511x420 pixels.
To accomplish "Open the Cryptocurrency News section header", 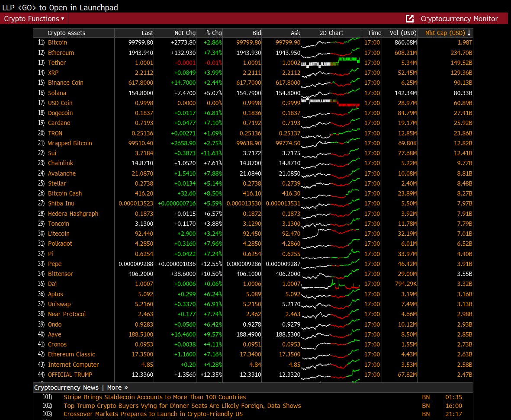I will [66, 388].
